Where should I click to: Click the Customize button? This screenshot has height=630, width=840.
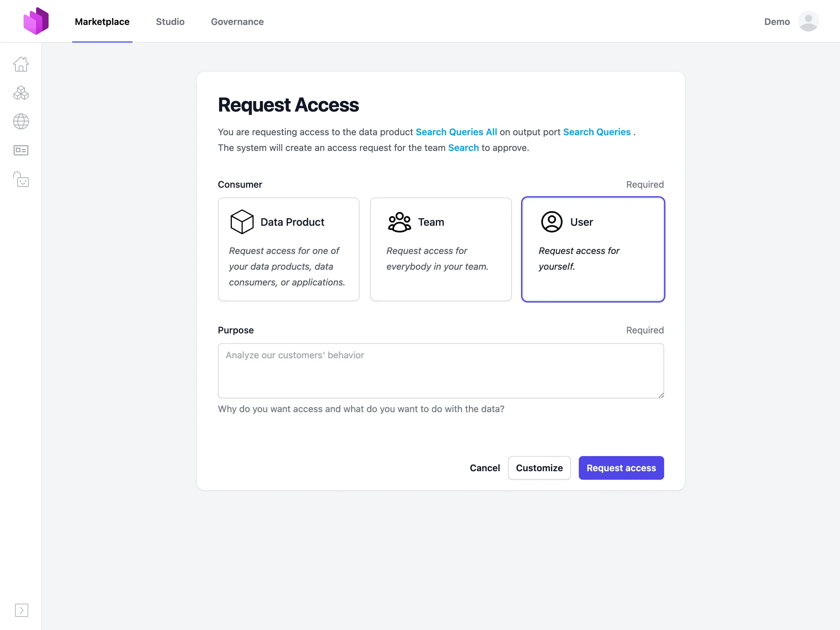[539, 468]
